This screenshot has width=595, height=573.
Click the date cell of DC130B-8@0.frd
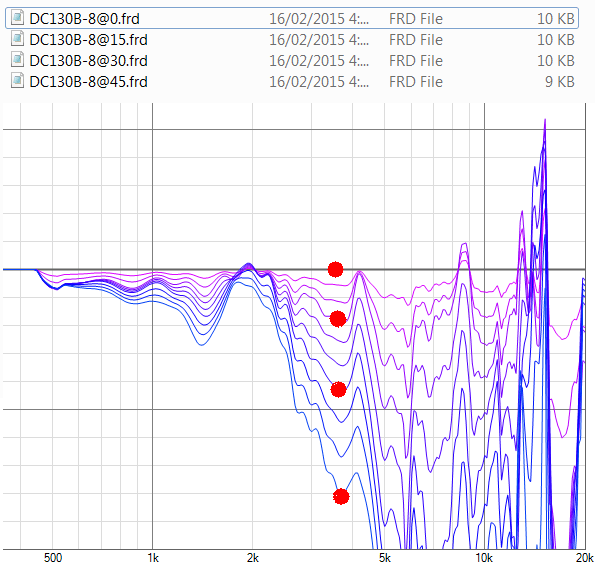[319, 19]
